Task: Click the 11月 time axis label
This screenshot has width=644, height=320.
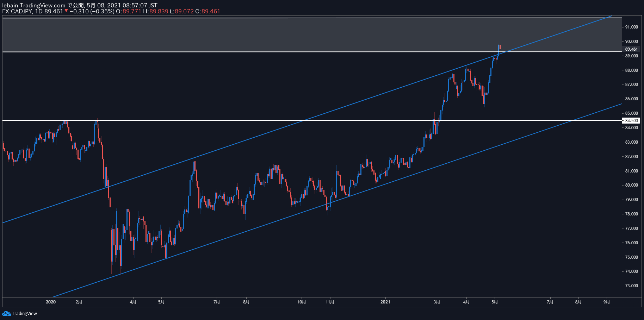Action: pyautogui.click(x=330, y=302)
